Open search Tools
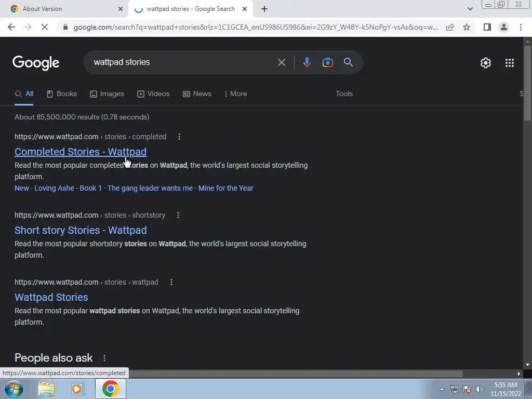 (344, 94)
